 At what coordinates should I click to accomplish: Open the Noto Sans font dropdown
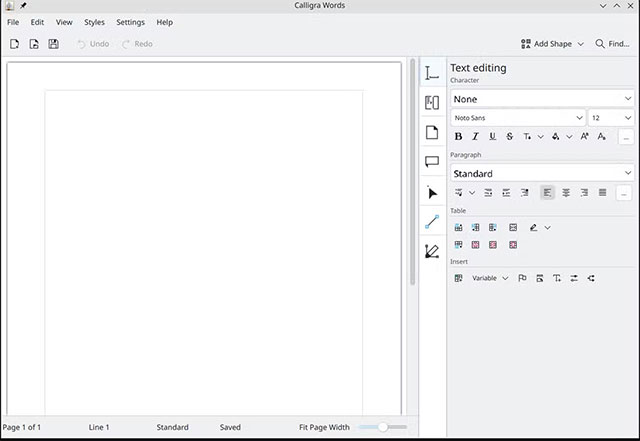pos(518,118)
